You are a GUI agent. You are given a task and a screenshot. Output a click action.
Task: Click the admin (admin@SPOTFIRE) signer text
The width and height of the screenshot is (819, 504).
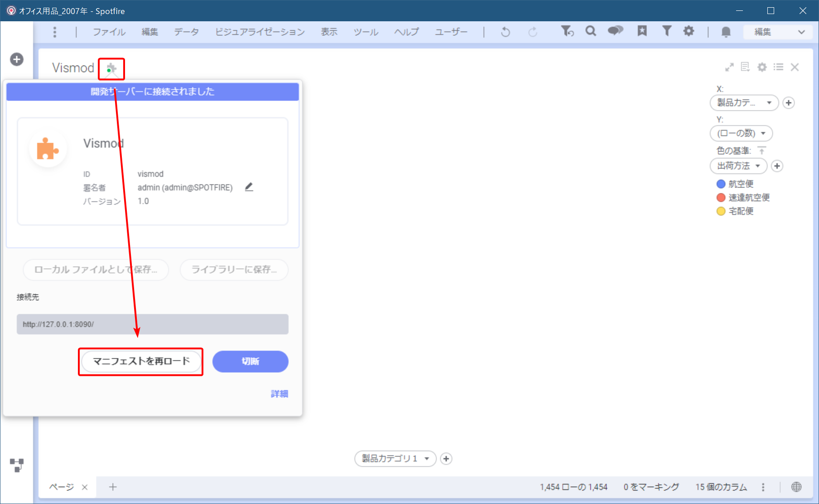[185, 187]
